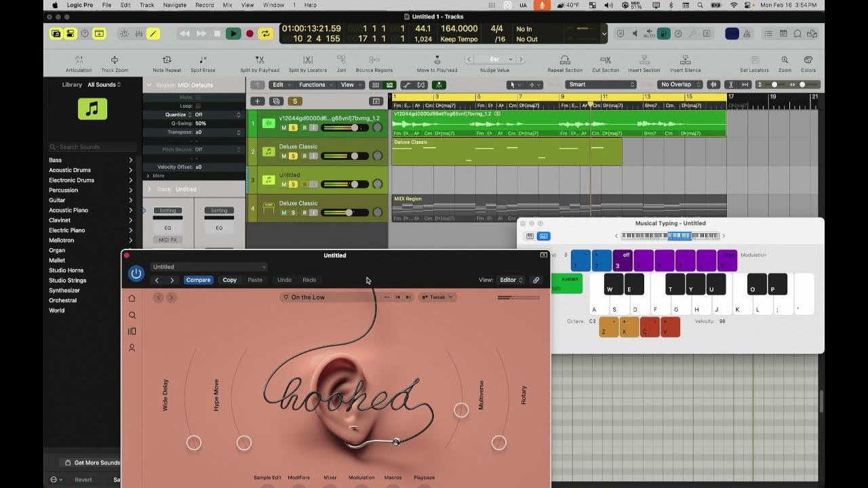Open the File menu in menu bar
The height and width of the screenshot is (488, 868).
pyautogui.click(x=106, y=5)
